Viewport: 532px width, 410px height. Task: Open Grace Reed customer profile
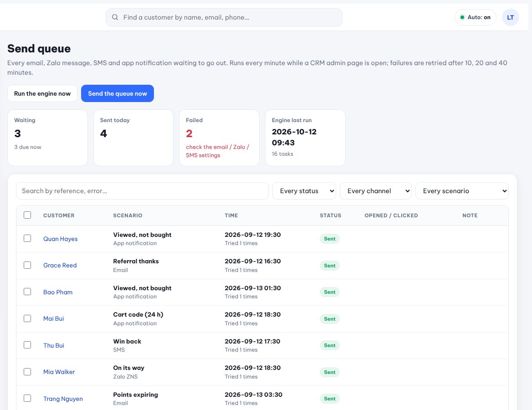(x=60, y=266)
